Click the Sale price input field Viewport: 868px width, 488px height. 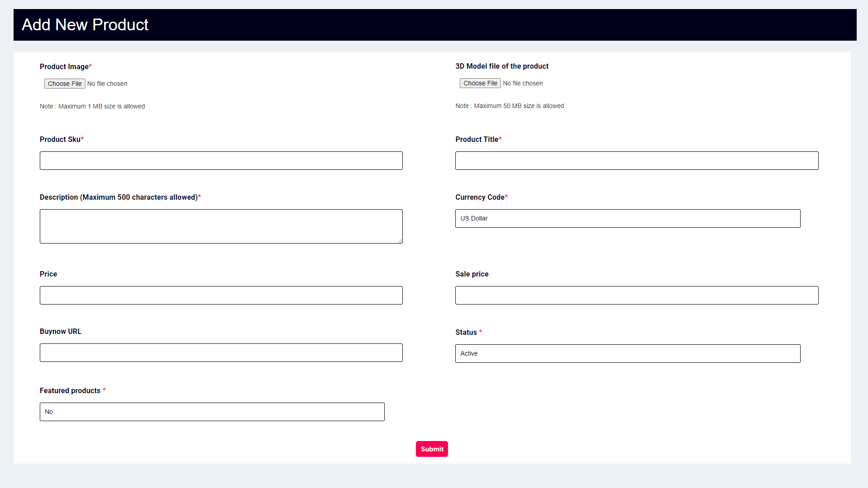(637, 296)
